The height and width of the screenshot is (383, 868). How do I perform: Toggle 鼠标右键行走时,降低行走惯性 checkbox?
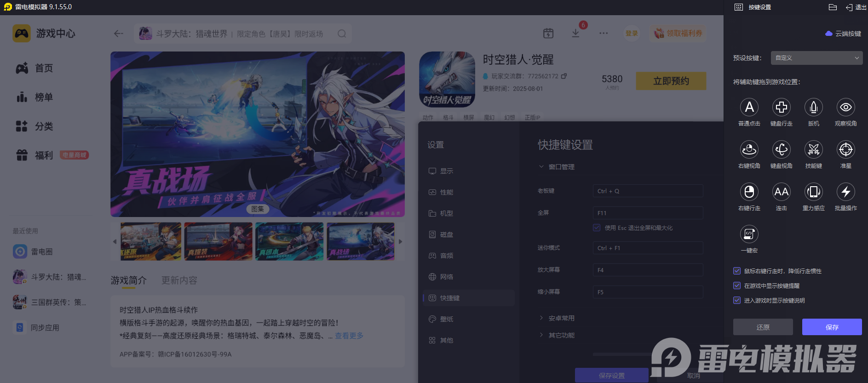click(x=737, y=271)
